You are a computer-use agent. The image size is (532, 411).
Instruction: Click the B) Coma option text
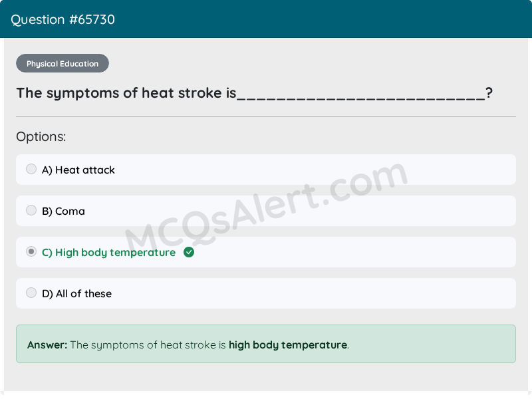click(x=63, y=211)
